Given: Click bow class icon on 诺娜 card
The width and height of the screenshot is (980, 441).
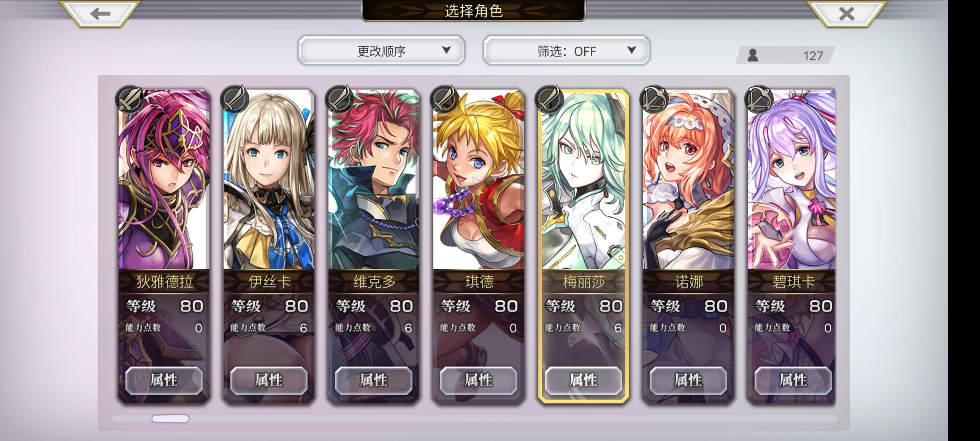Looking at the screenshot, I should click(x=654, y=99).
